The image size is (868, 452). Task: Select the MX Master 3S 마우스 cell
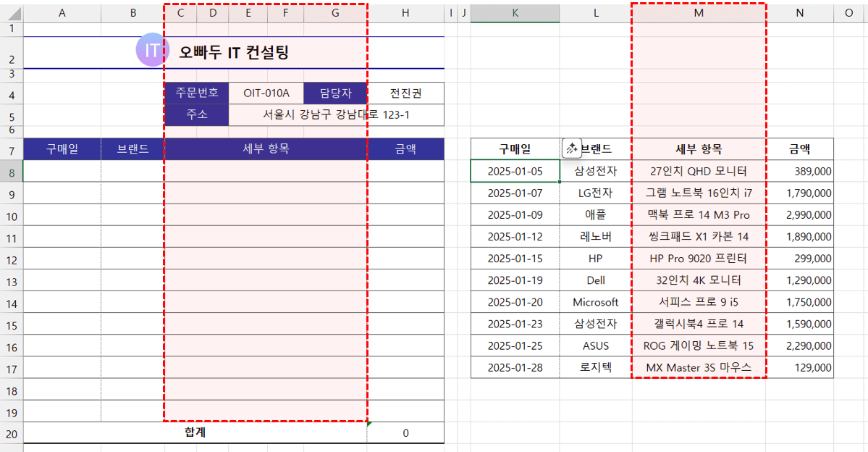coord(699,367)
